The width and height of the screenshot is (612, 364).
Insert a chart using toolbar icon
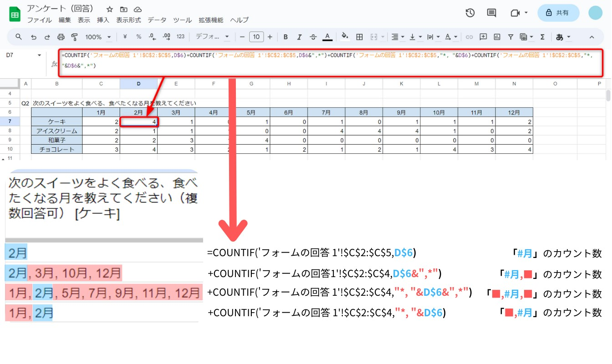[497, 37]
